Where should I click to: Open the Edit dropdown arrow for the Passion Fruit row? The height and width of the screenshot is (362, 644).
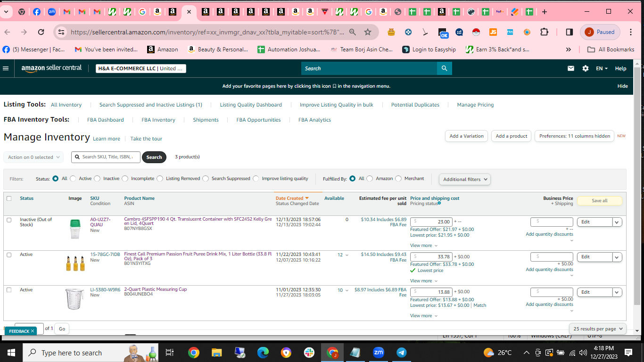point(617,257)
